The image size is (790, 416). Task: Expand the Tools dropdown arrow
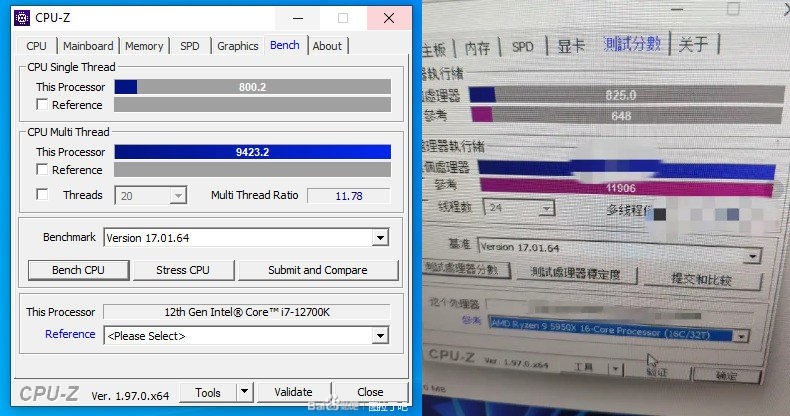point(245,392)
